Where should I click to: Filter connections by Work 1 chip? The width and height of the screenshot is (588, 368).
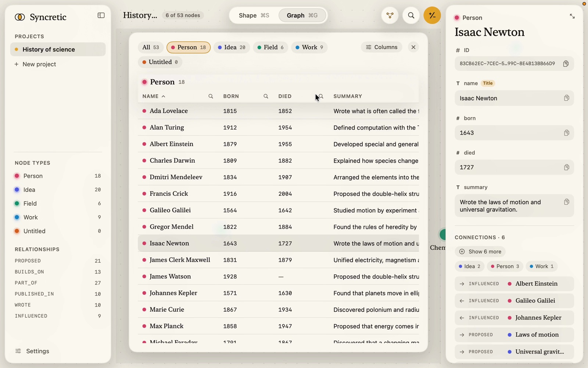(x=542, y=266)
